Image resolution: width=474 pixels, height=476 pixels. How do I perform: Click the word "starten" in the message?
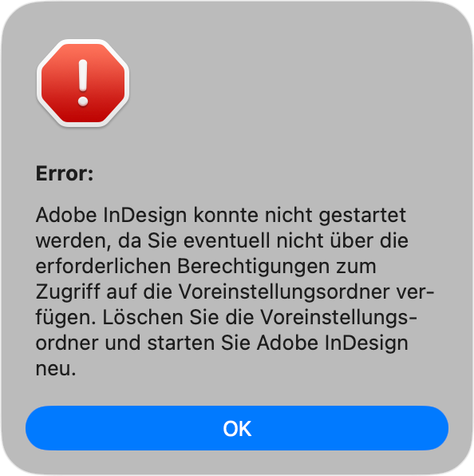[181, 343]
